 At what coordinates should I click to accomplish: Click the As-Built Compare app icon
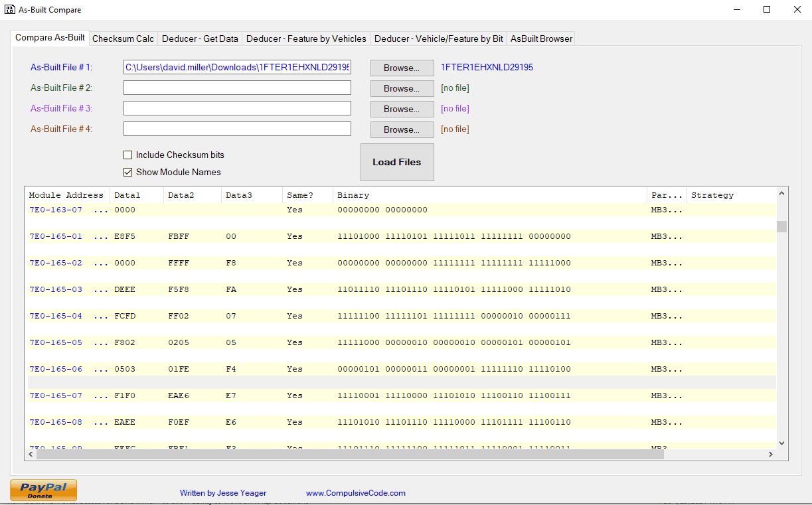[x=10, y=10]
